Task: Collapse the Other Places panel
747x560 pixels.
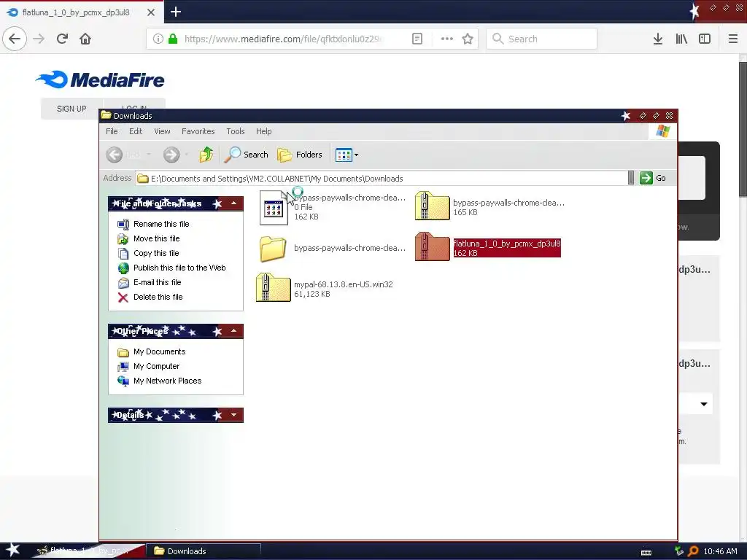Action: tap(234, 331)
